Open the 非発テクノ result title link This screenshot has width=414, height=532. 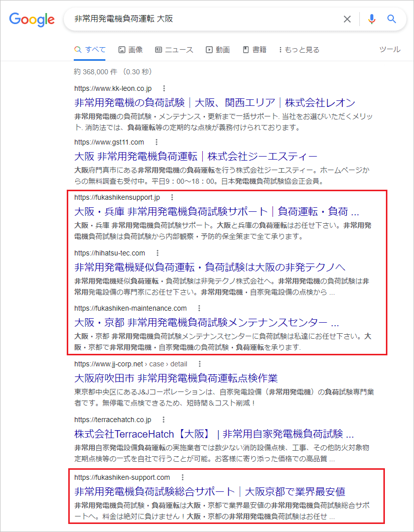tap(209, 268)
